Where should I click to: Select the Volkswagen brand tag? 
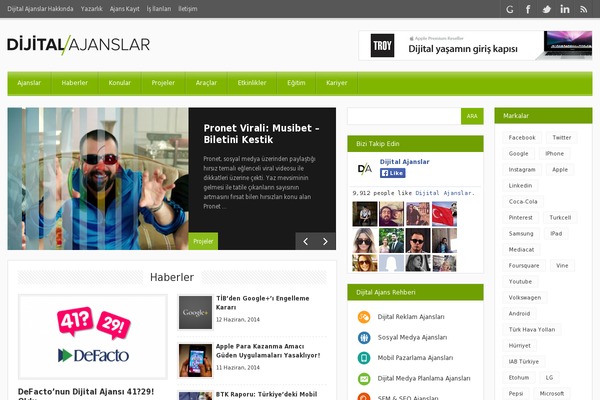[525, 298]
